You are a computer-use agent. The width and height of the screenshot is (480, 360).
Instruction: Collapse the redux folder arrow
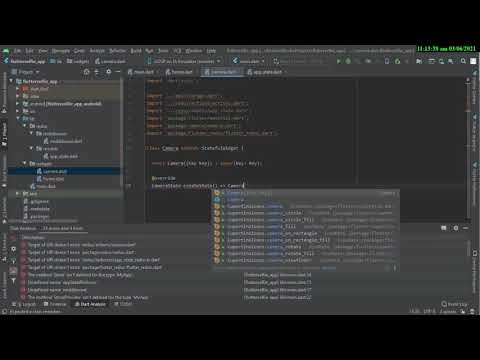click(x=25, y=126)
